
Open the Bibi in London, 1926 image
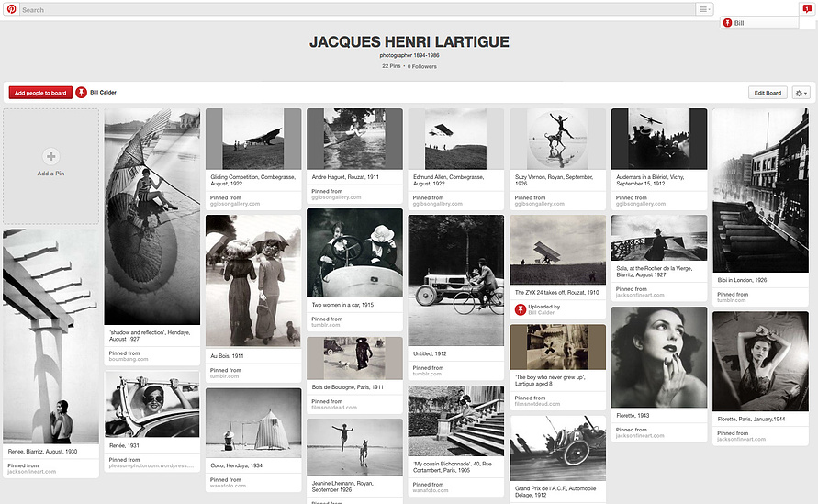pyautogui.click(x=760, y=190)
